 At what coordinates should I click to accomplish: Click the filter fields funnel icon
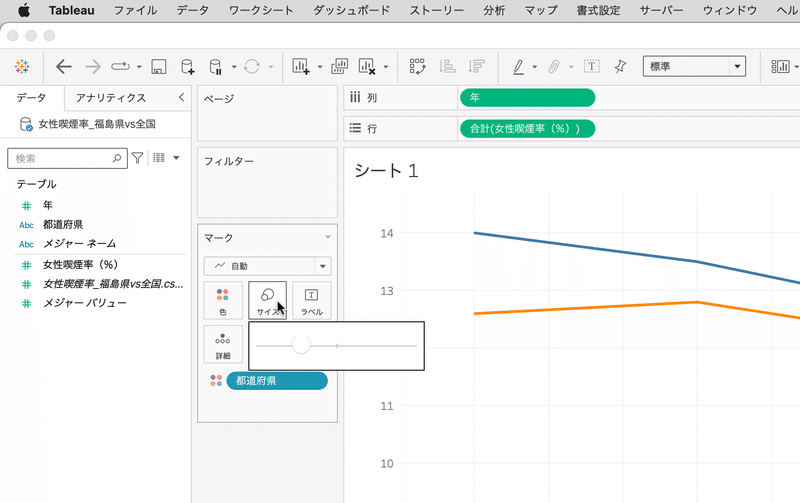(x=137, y=158)
